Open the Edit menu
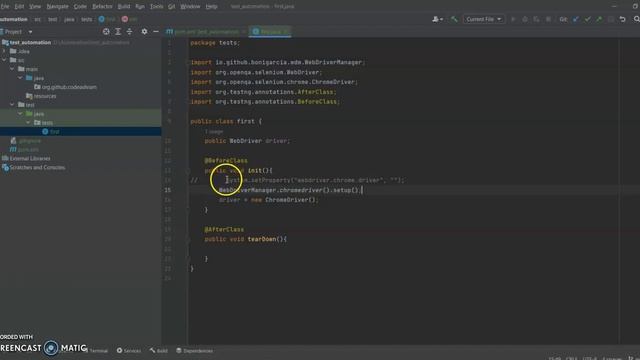Viewport: 640px width, 360px height. [19, 7]
